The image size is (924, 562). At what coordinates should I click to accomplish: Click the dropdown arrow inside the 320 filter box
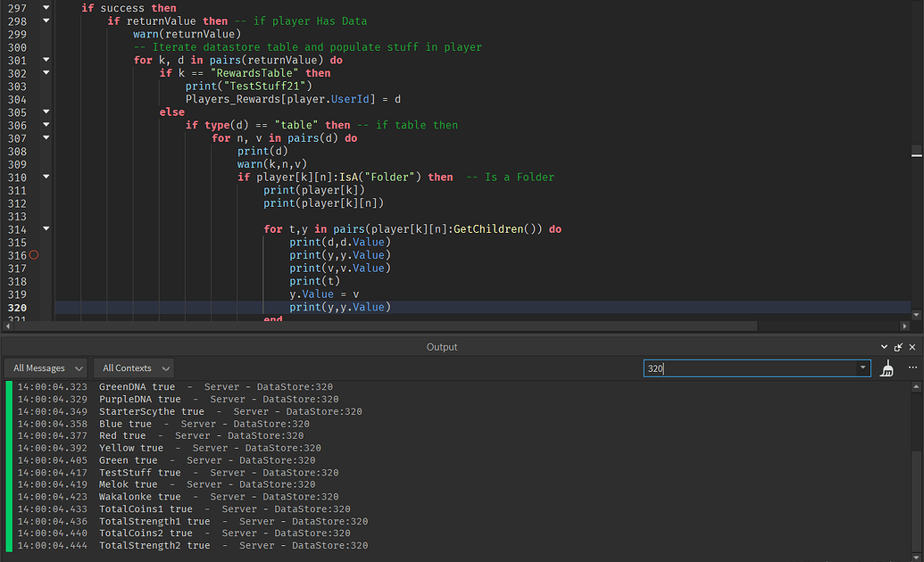[862, 368]
